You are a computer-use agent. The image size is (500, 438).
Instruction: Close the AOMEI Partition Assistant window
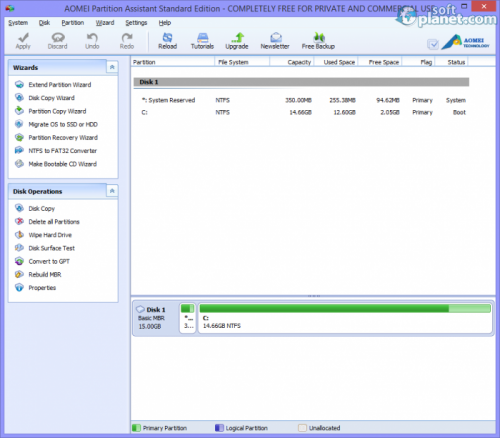484,6
